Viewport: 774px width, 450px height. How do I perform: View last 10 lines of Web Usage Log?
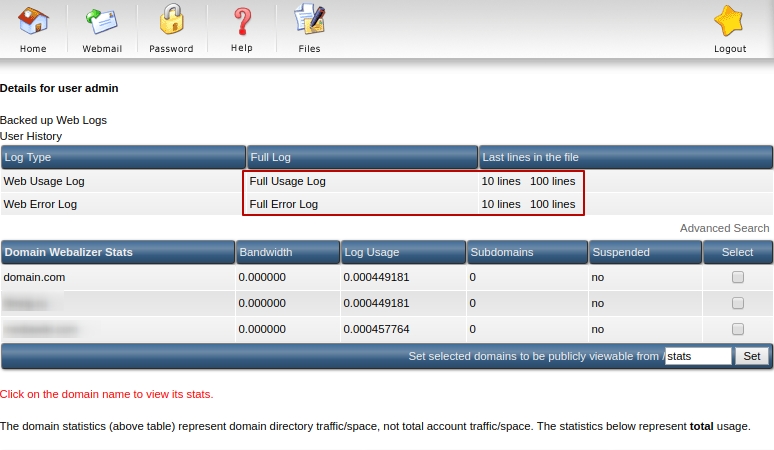click(501, 182)
